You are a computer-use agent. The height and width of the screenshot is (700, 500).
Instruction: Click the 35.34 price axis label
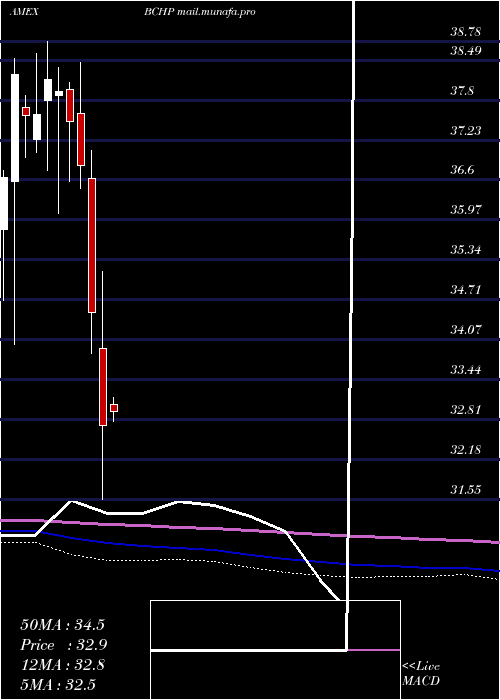(465, 250)
